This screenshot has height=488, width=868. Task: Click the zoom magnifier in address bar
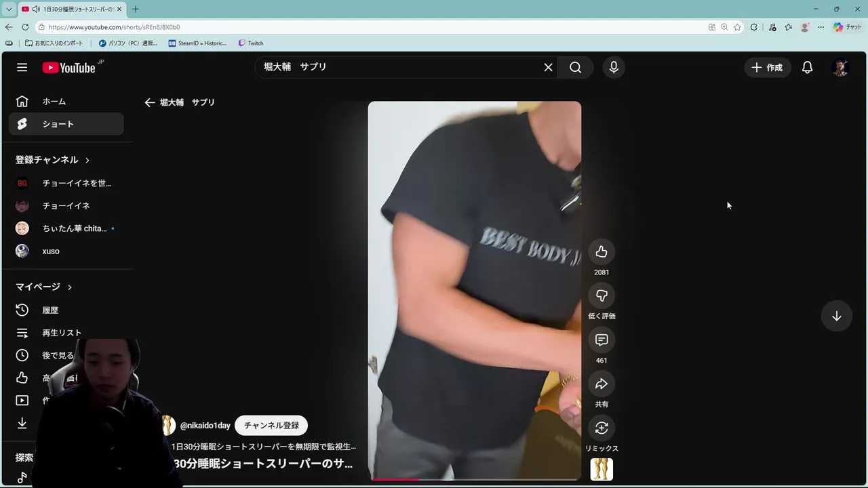[x=724, y=27]
